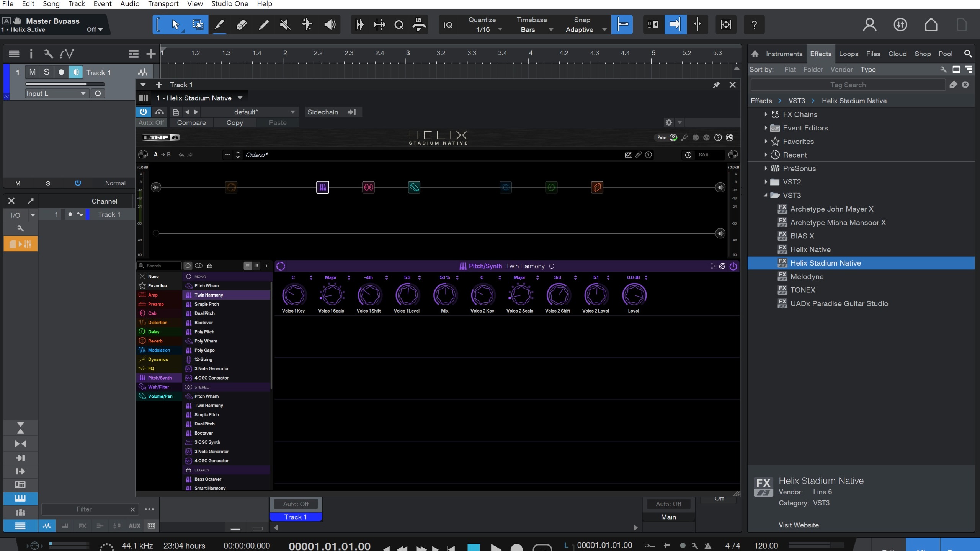This screenshot has width=980, height=551.
Task: Toggle Autoscroll arrow button
Action: tap(675, 25)
